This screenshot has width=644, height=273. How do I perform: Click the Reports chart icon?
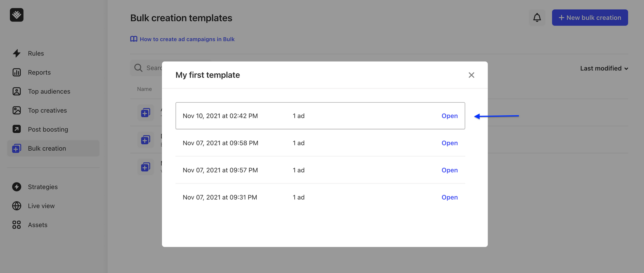tap(17, 72)
